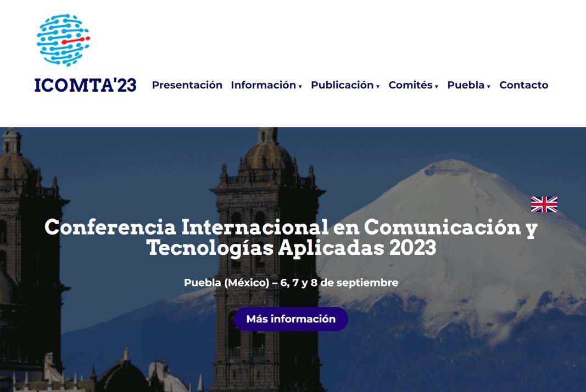Click the ICOMTA globe logo icon
This screenshot has height=392, width=586.
(x=63, y=40)
